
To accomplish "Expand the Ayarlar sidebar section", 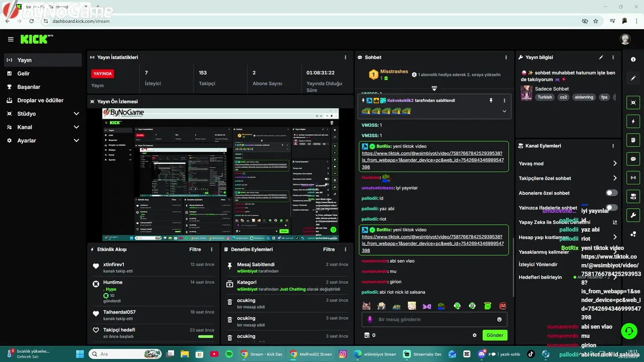I will [76, 141].
